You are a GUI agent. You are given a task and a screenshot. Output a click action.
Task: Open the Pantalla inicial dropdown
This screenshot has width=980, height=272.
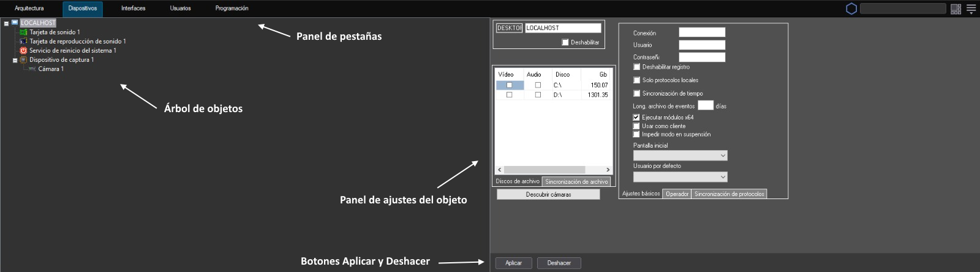click(x=680, y=156)
